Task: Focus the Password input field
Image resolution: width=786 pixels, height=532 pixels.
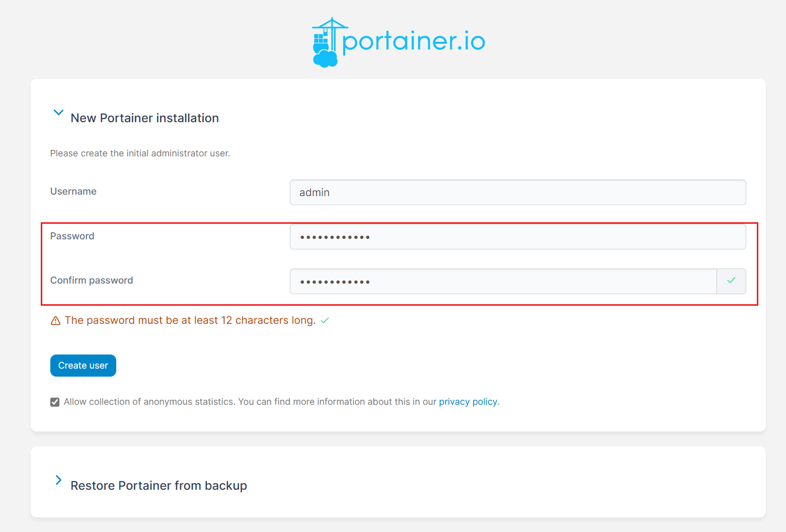Action: (x=517, y=237)
